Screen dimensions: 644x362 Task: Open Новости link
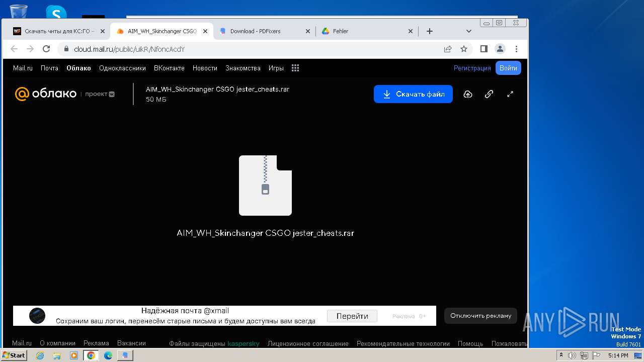205,68
